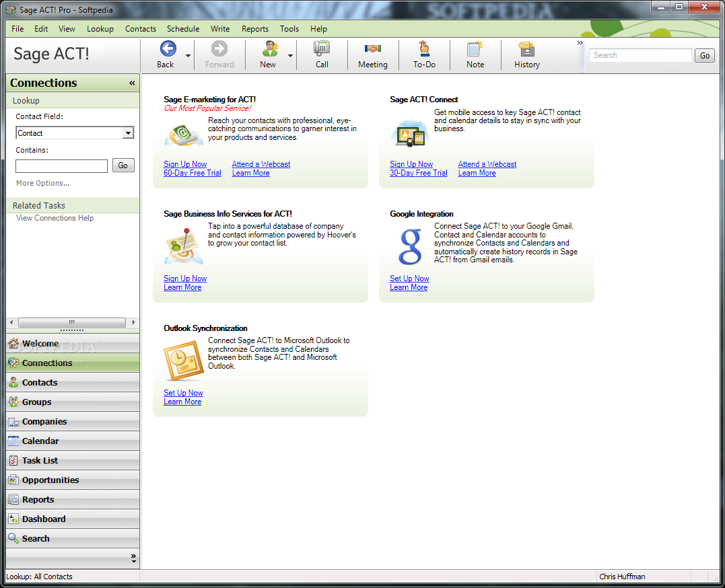Click 'Lookup: All Contacts' status bar text
Viewport: 725px width, 588px height.
coord(39,577)
